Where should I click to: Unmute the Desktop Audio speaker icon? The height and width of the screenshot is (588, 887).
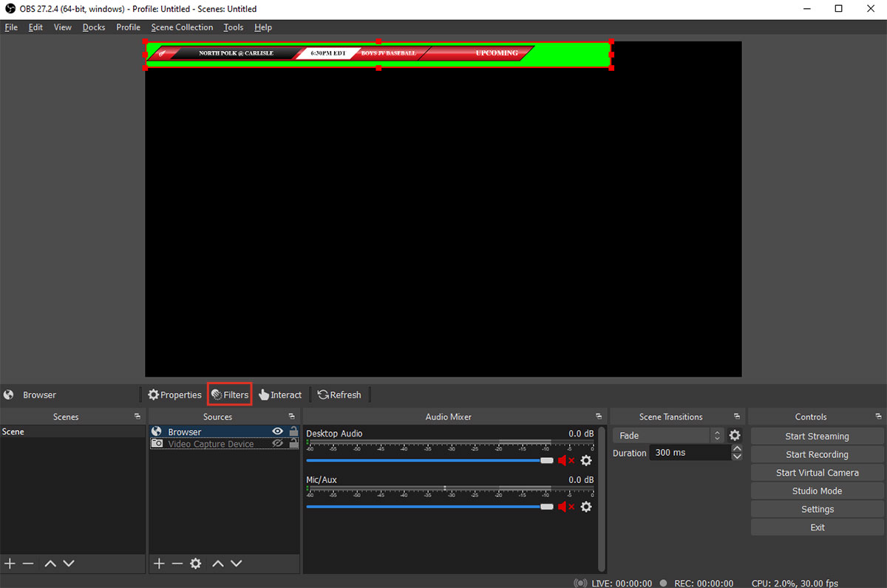click(x=566, y=460)
